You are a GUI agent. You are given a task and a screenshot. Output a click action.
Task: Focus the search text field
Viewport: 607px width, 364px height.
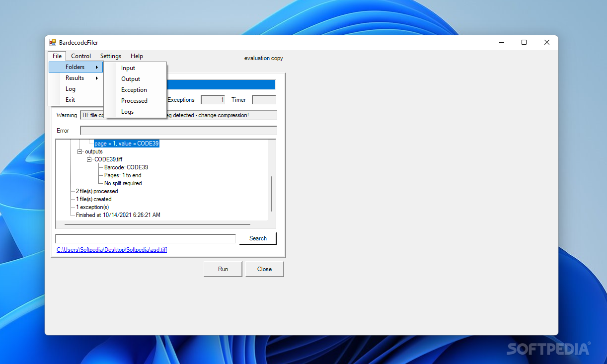(146, 239)
